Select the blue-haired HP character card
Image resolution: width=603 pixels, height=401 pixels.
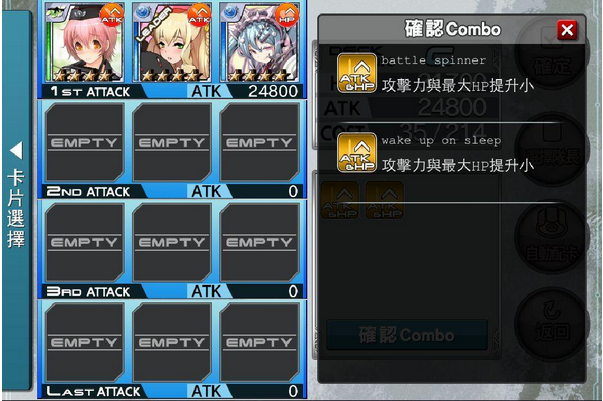click(x=260, y=42)
